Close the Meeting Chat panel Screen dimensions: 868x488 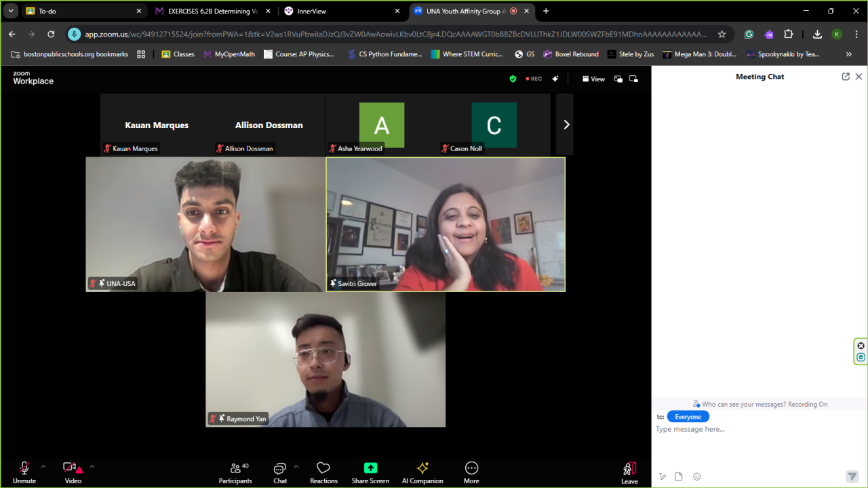coord(859,77)
